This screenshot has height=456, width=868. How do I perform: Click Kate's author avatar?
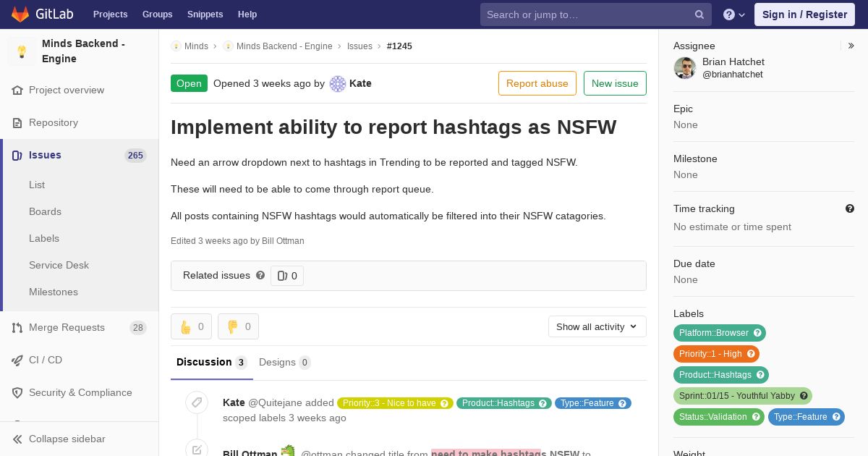click(338, 84)
